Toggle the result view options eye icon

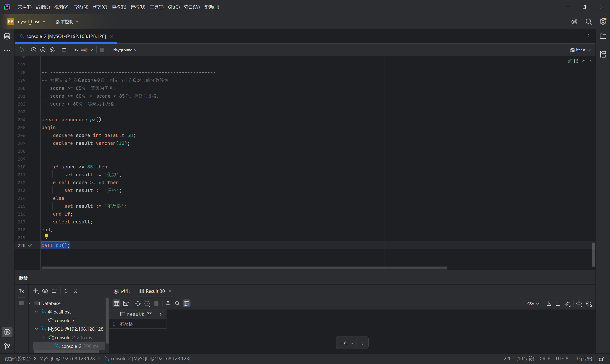click(x=579, y=303)
